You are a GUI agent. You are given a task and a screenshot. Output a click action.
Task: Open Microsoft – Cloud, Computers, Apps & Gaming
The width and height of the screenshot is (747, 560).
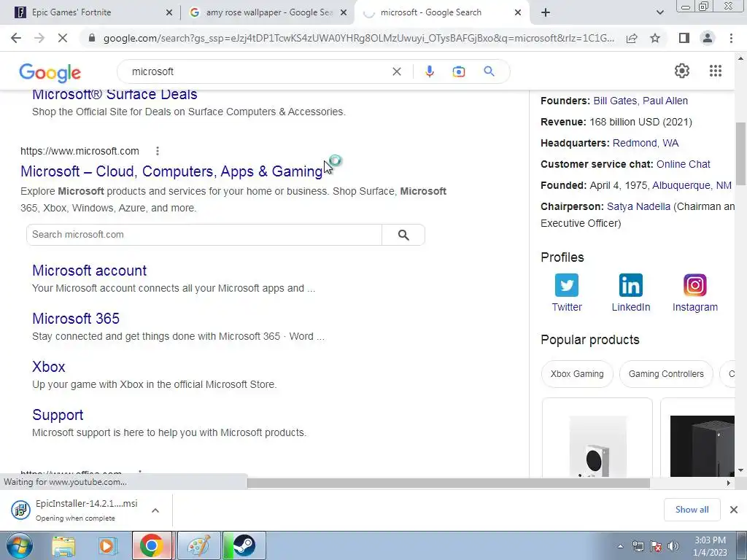click(171, 171)
